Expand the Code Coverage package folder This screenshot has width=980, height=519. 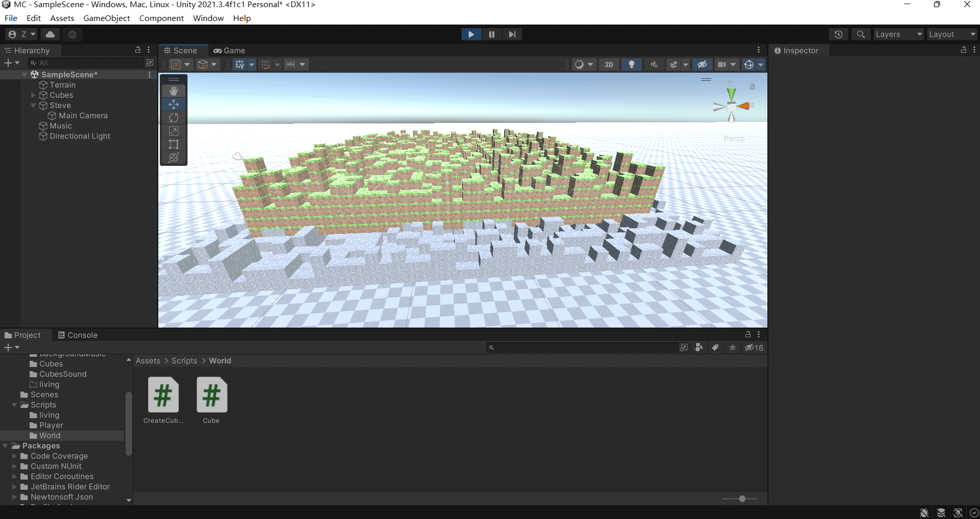pos(14,456)
